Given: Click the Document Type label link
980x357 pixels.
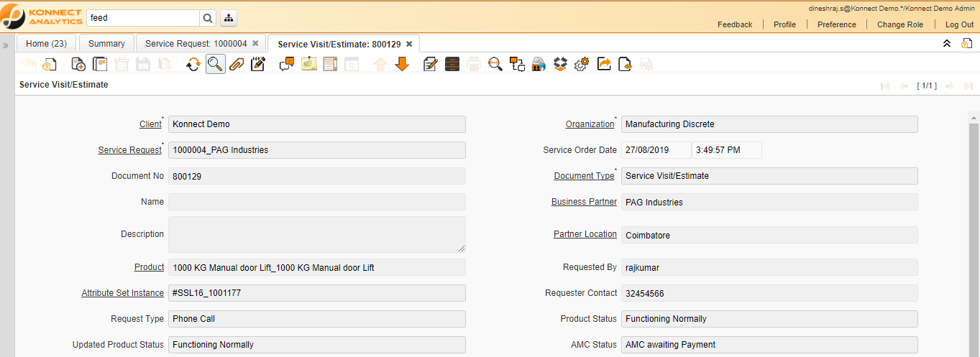Looking at the screenshot, I should 584,176.
